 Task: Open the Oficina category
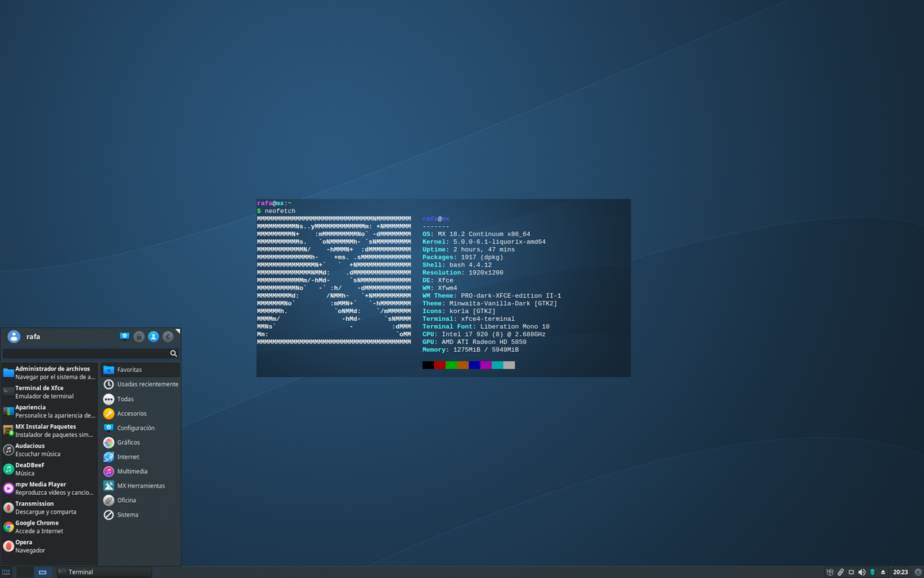coord(140,500)
